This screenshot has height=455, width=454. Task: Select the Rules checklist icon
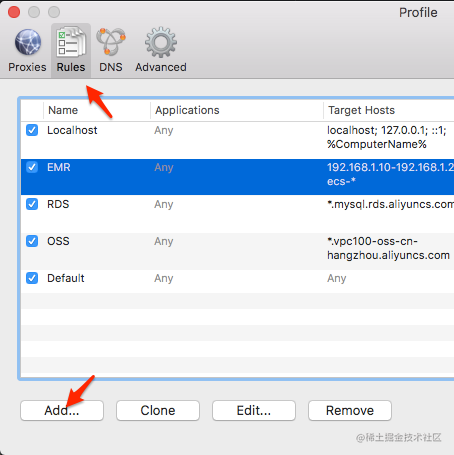pyautogui.click(x=71, y=42)
